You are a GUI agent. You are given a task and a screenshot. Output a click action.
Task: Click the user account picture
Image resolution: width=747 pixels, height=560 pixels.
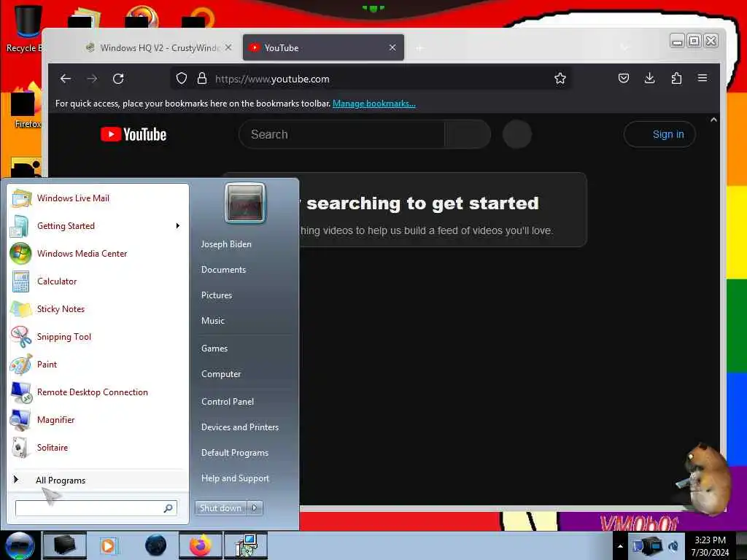coord(245,203)
